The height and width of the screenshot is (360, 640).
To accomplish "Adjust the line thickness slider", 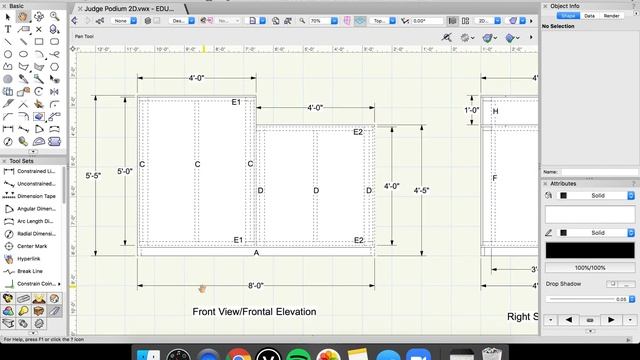I will [582, 299].
